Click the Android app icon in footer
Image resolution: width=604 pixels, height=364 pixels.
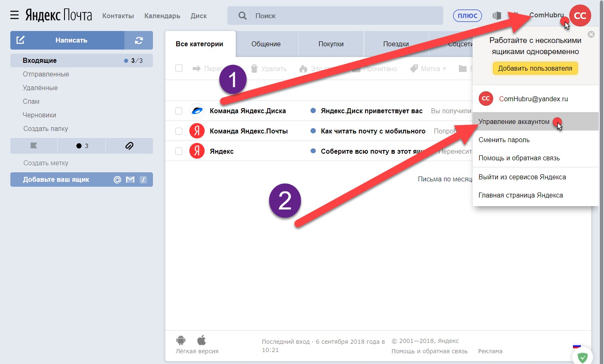pos(181,340)
